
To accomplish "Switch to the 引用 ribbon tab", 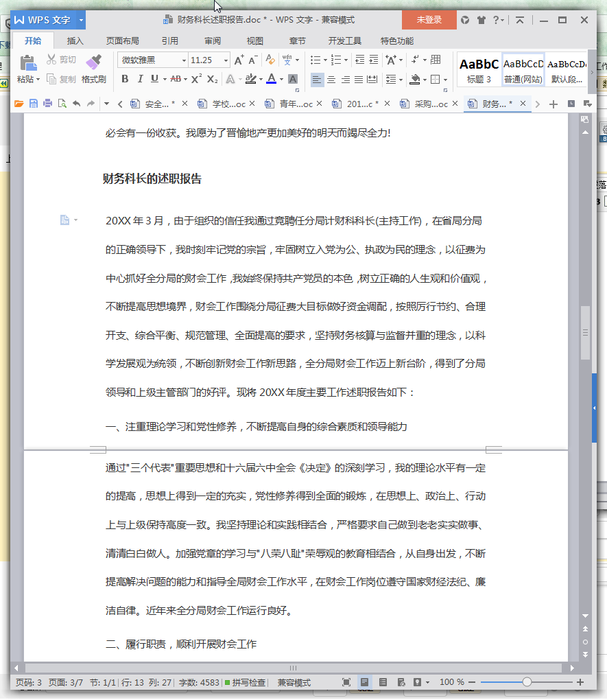I will click(x=169, y=40).
